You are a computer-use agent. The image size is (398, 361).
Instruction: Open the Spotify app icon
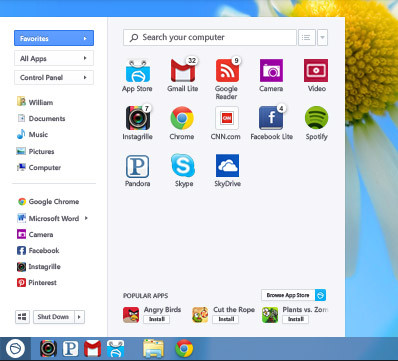(316, 118)
